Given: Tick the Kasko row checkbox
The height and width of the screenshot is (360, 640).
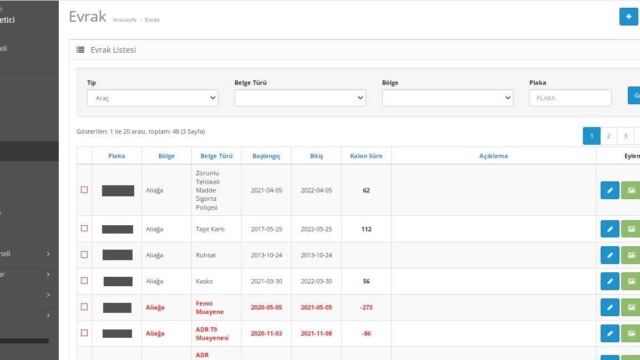Looking at the screenshot, I should [x=84, y=281].
